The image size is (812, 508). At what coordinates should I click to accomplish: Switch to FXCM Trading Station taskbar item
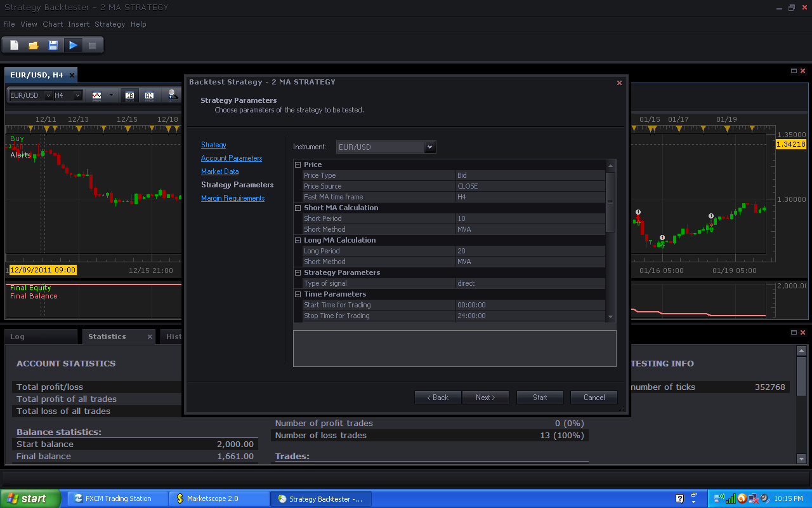point(118,498)
